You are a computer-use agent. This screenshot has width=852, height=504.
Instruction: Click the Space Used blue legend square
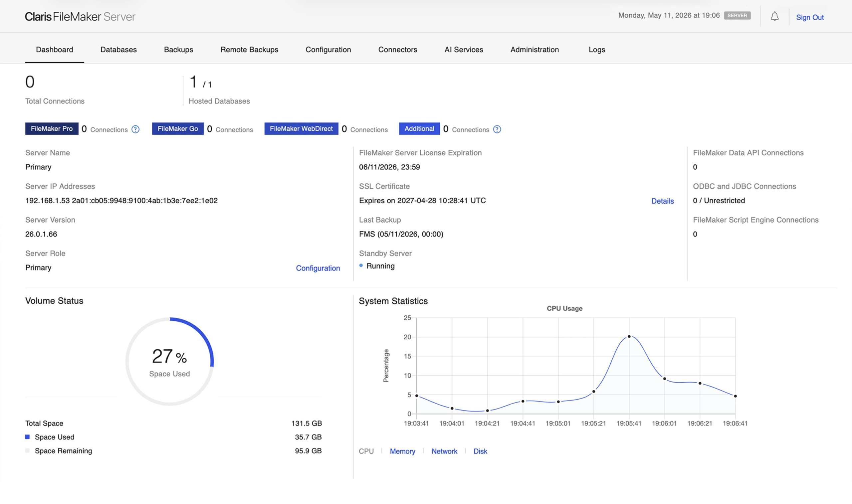coord(28,437)
